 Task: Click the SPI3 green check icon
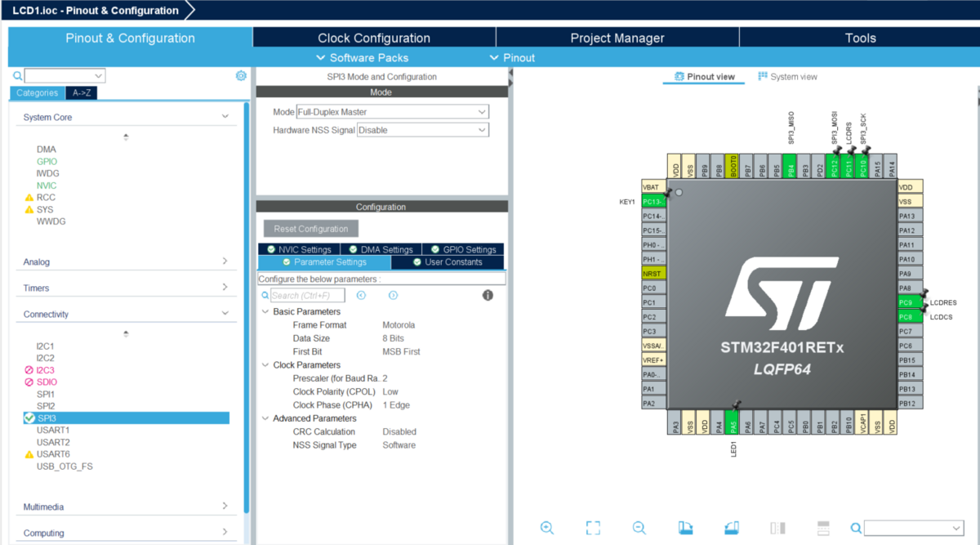(29, 418)
